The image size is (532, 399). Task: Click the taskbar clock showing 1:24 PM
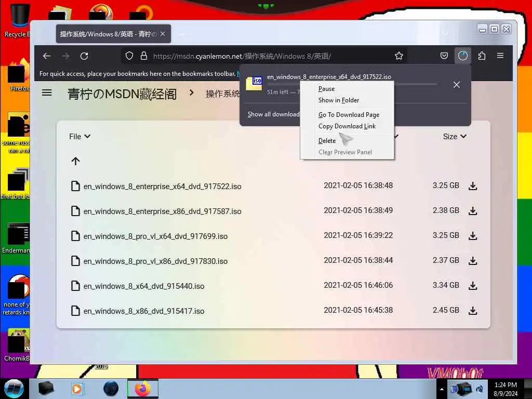(506, 389)
